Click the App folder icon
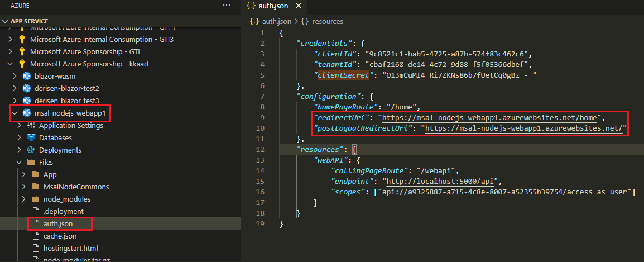 coord(36,174)
